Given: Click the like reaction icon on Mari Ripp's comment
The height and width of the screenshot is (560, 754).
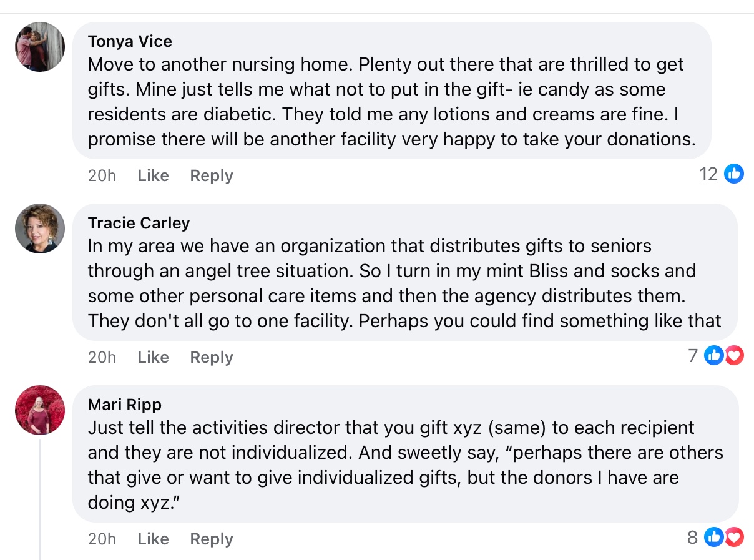Looking at the screenshot, I should [714, 537].
